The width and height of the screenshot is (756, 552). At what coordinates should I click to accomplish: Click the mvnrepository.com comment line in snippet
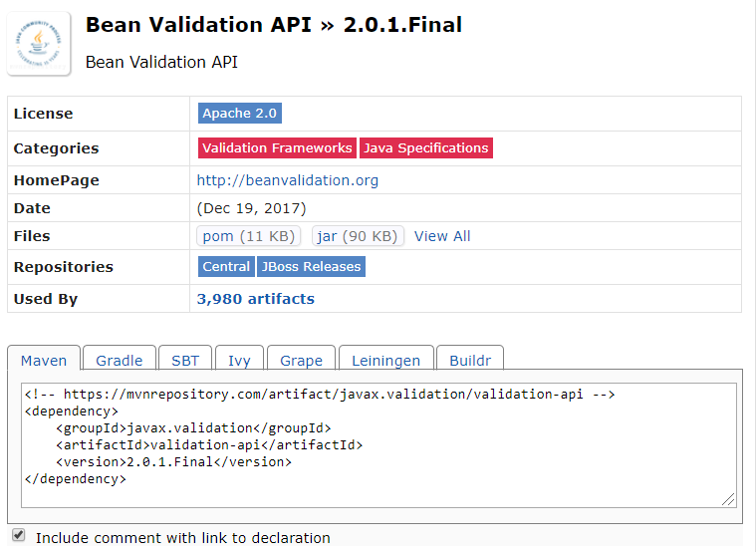point(320,395)
